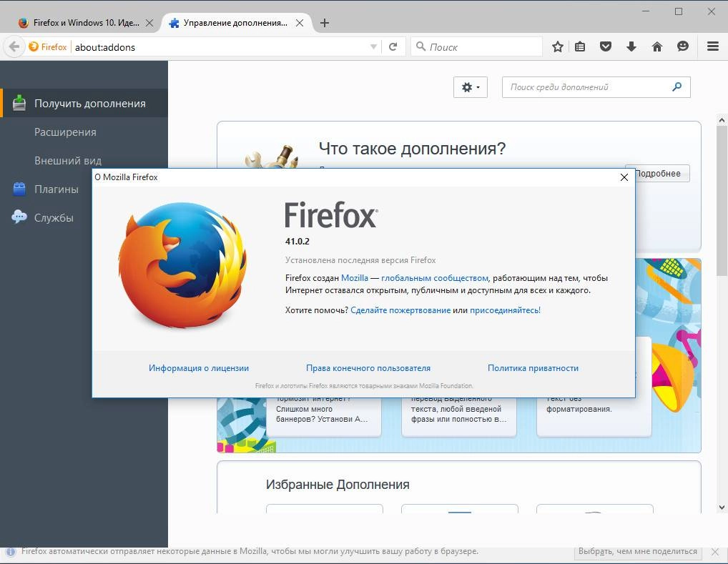Image resolution: width=728 pixels, height=564 pixels.
Task: Click scrollbar down arrow on add-ons page
Action: coord(722,508)
